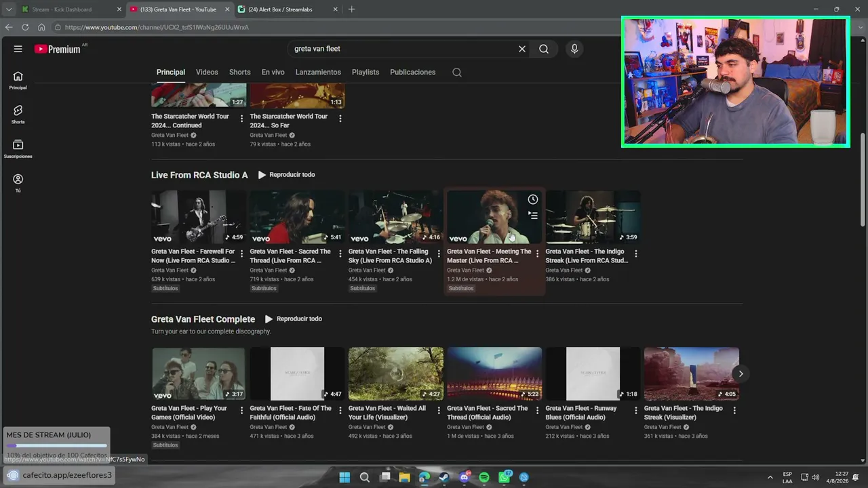This screenshot has width=868, height=488.
Task: Open options for Meeting The Master video
Action: click(x=537, y=254)
